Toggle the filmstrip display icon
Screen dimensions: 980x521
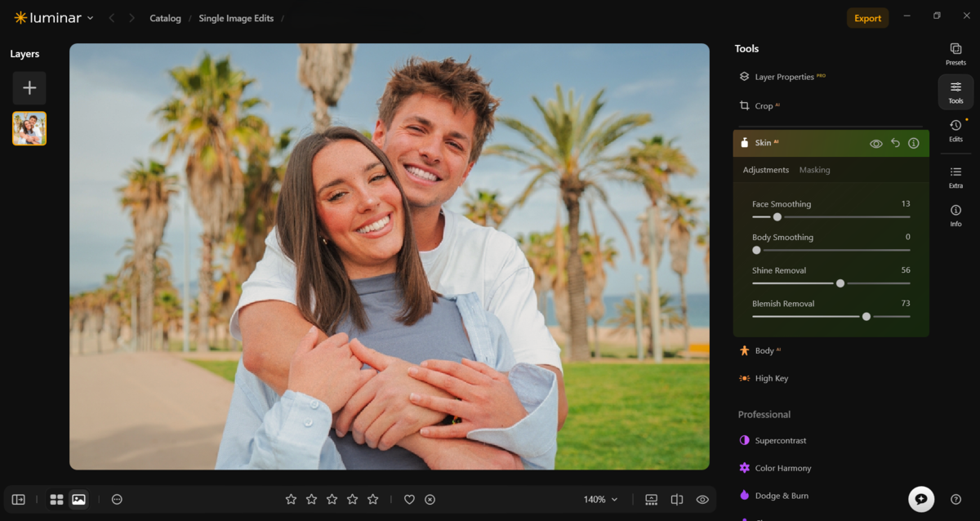pyautogui.click(x=651, y=499)
